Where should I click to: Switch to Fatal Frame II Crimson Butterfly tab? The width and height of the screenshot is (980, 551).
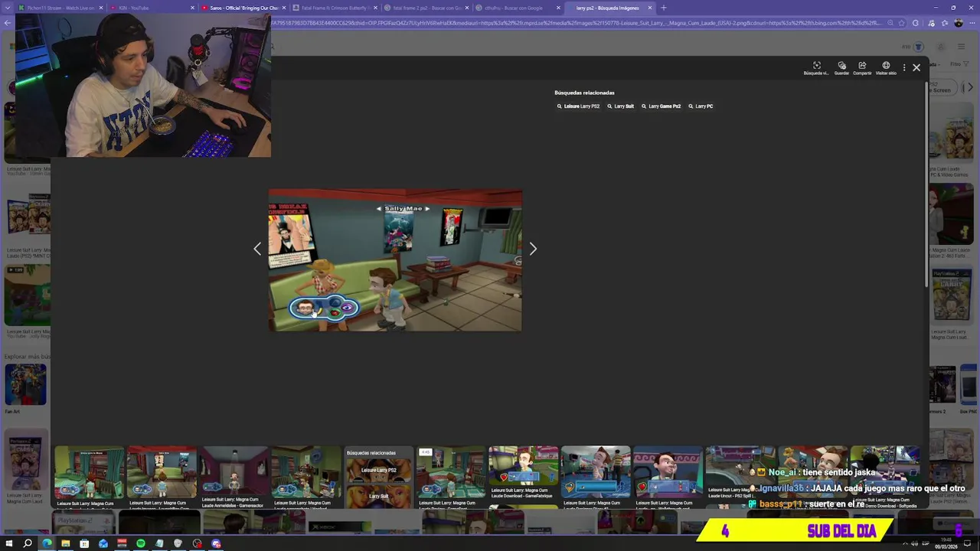click(335, 8)
